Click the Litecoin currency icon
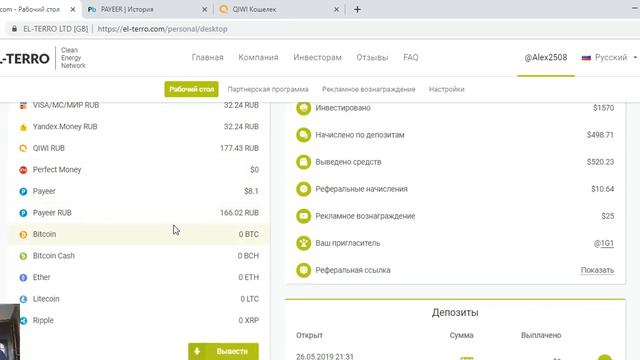 23,299
